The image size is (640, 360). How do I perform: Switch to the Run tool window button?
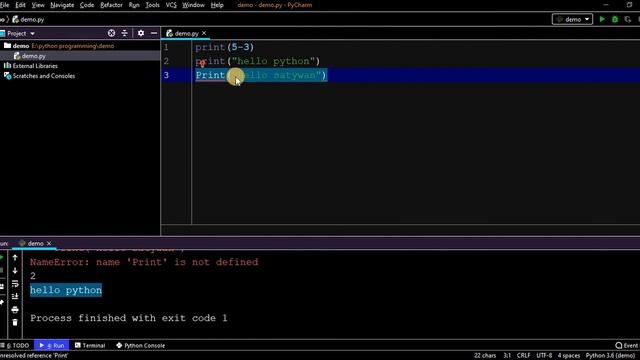click(51, 345)
